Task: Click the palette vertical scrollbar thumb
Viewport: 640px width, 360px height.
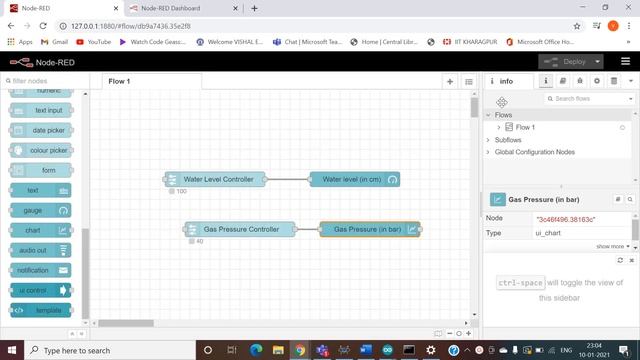Action: point(85,273)
